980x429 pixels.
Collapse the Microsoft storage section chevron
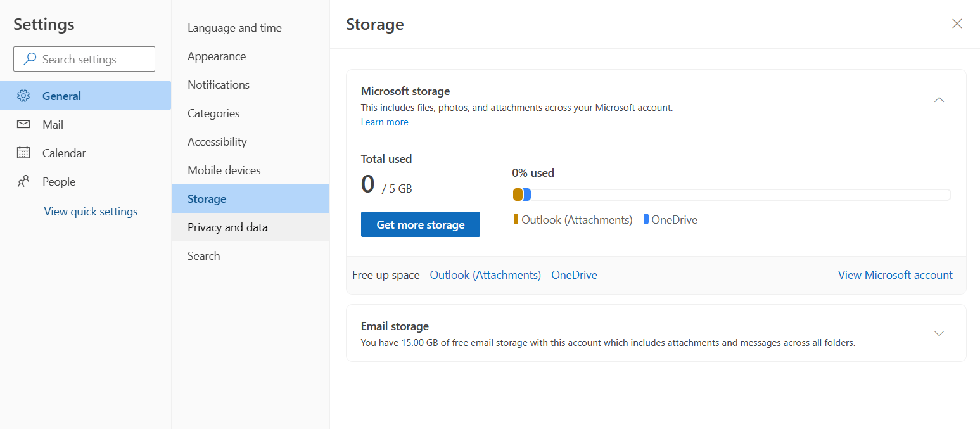tap(939, 99)
